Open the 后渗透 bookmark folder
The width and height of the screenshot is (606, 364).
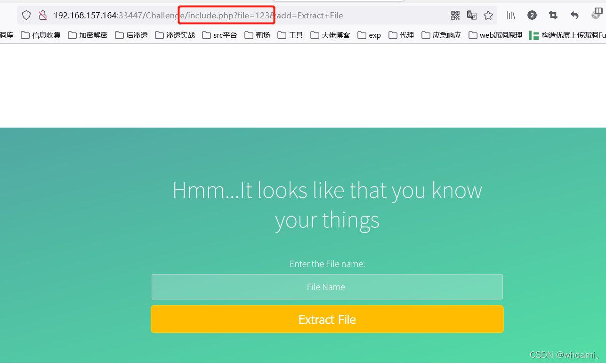coord(131,35)
